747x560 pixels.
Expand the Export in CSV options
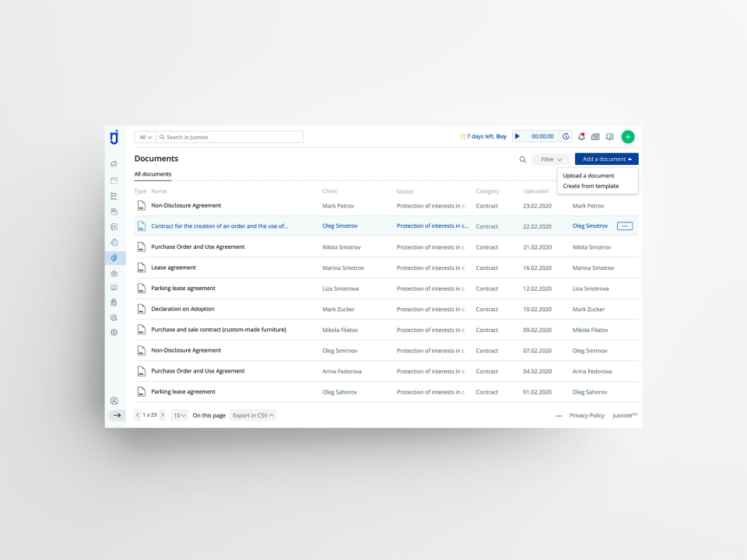pos(251,415)
